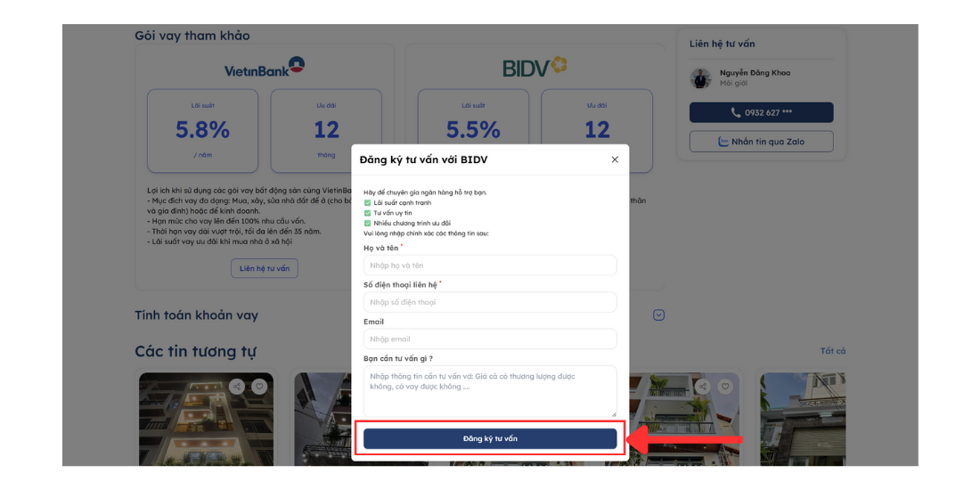Click heart icon on fourth listing photo

[725, 387]
